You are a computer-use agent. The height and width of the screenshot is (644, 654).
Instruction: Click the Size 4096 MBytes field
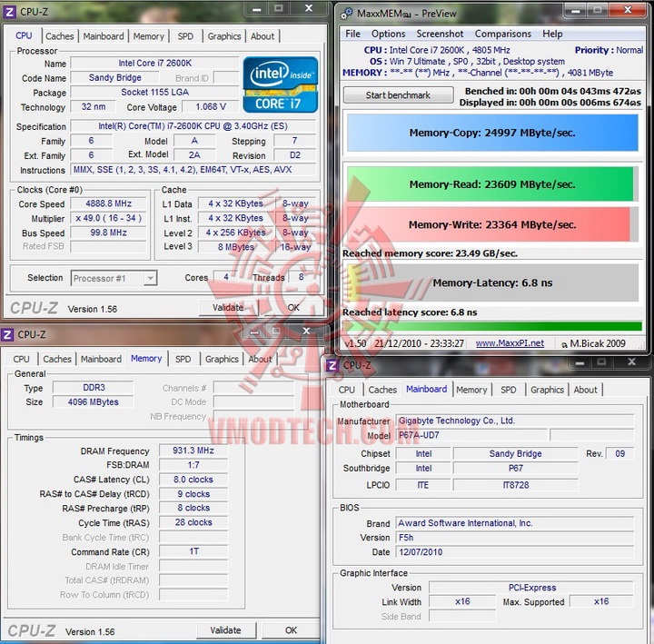[94, 402]
